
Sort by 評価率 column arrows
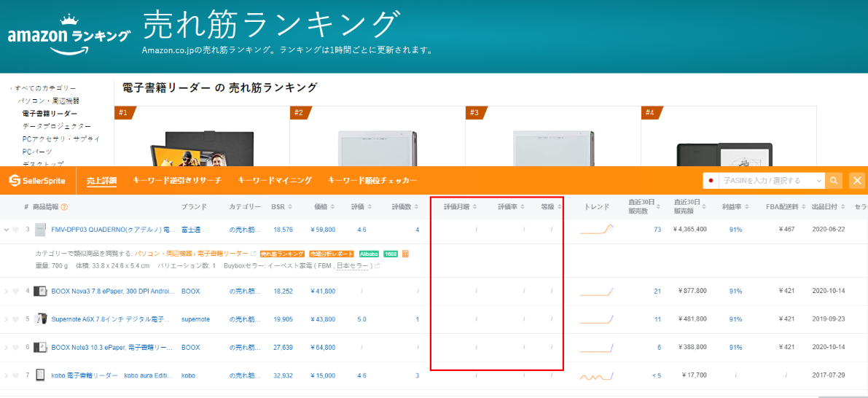coord(523,207)
